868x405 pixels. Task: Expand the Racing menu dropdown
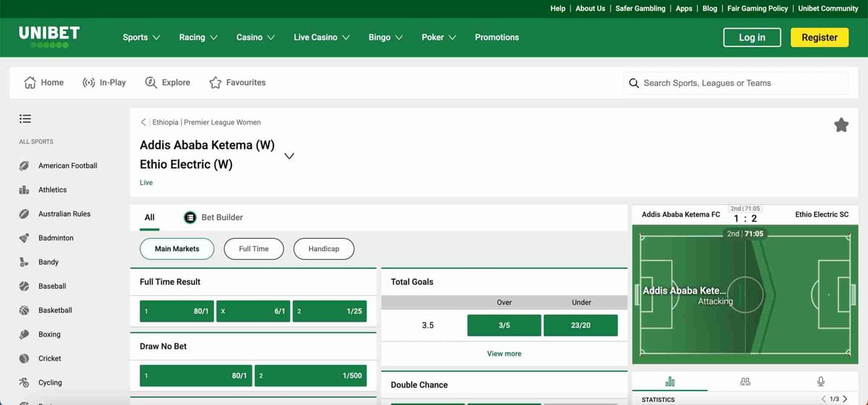tap(198, 37)
